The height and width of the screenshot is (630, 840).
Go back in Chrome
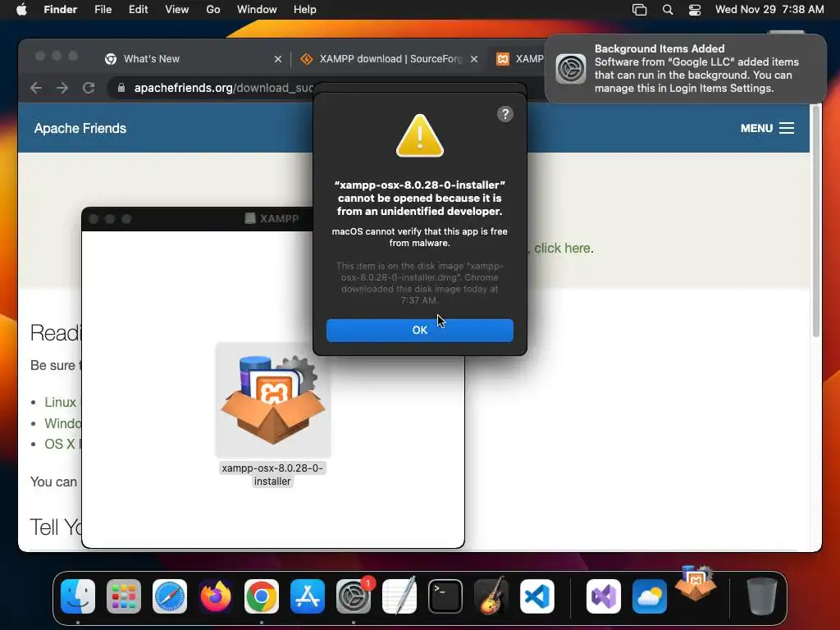pos(36,88)
